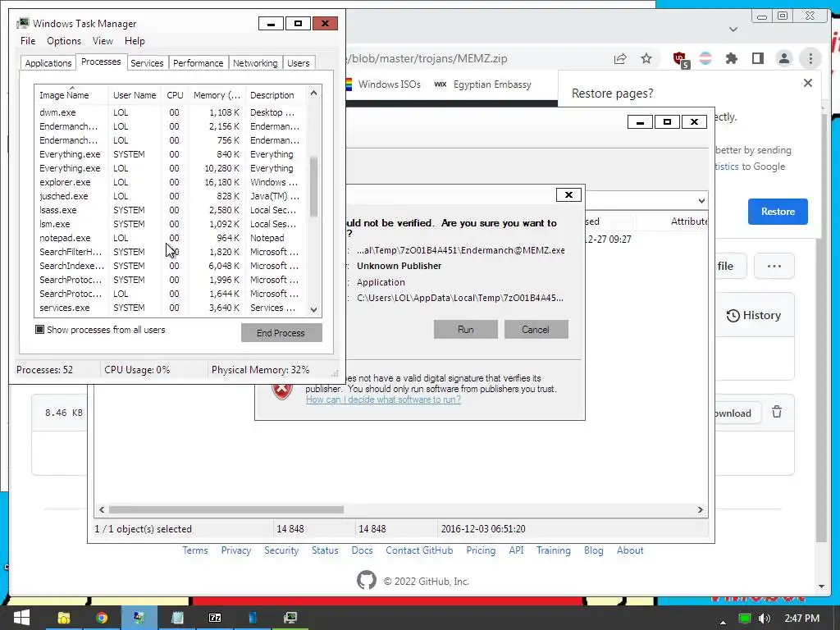The height and width of the screenshot is (630, 840).
Task: Click the GitHub octocat logo in footer
Action: pyautogui.click(x=367, y=580)
